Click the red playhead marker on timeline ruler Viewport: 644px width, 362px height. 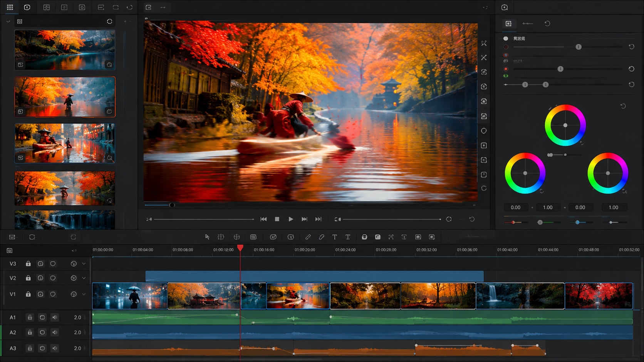pyautogui.click(x=240, y=248)
